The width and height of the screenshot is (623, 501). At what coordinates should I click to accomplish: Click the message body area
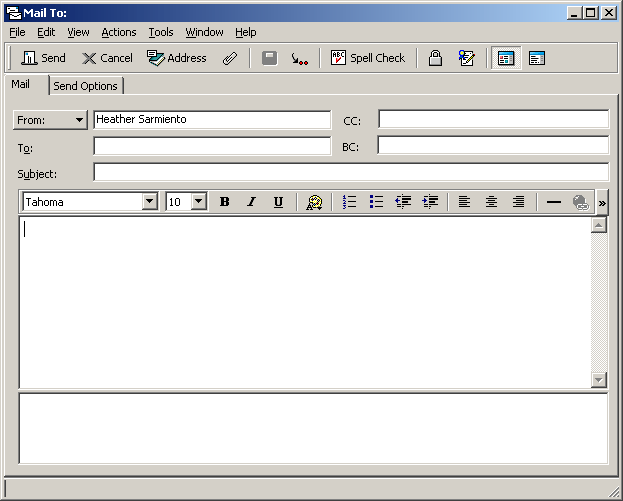305,302
